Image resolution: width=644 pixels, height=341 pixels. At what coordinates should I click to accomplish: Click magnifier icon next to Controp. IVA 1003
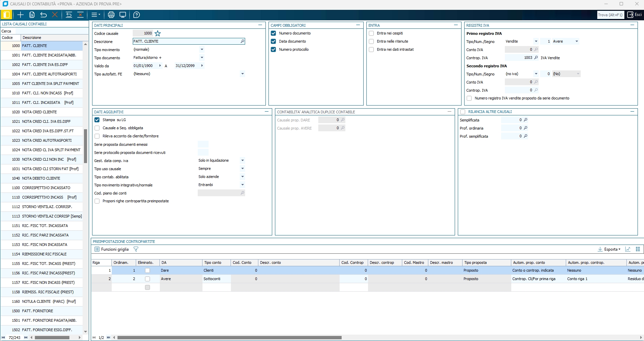tap(536, 58)
